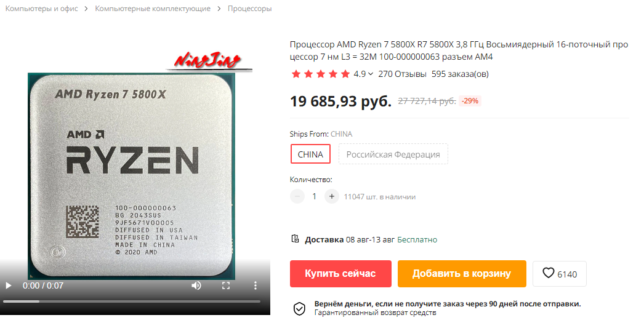Open the 270 Отзывы reviews link
This screenshot has height=323, width=644.
pyautogui.click(x=402, y=74)
